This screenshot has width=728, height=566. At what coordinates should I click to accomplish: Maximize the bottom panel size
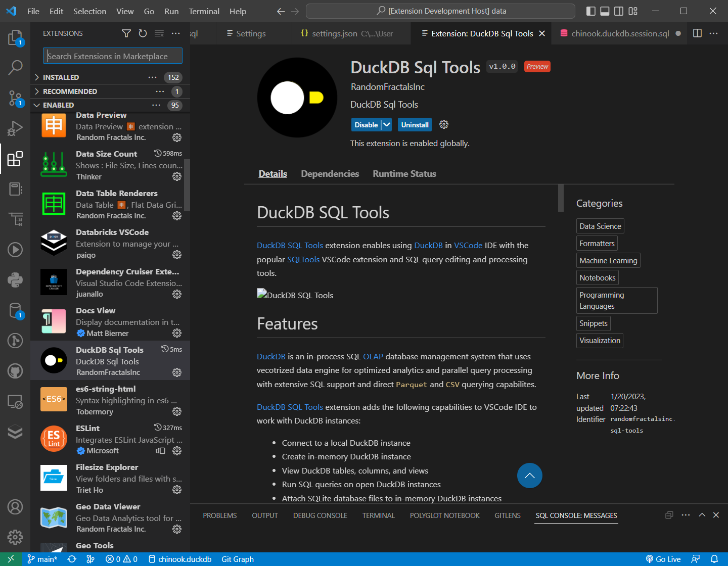click(x=702, y=515)
